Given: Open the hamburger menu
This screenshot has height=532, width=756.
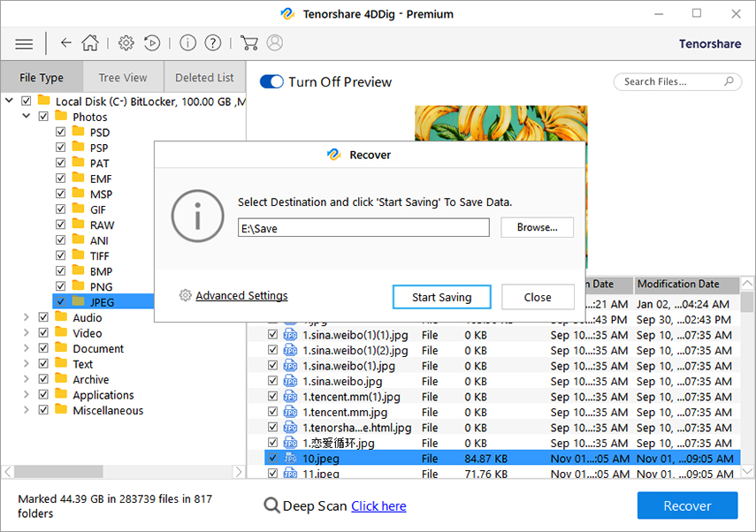Looking at the screenshot, I should pyautogui.click(x=24, y=44).
